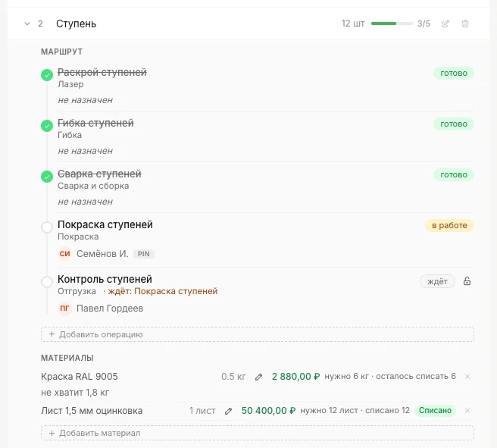Click the в работе status badge

tap(449, 225)
